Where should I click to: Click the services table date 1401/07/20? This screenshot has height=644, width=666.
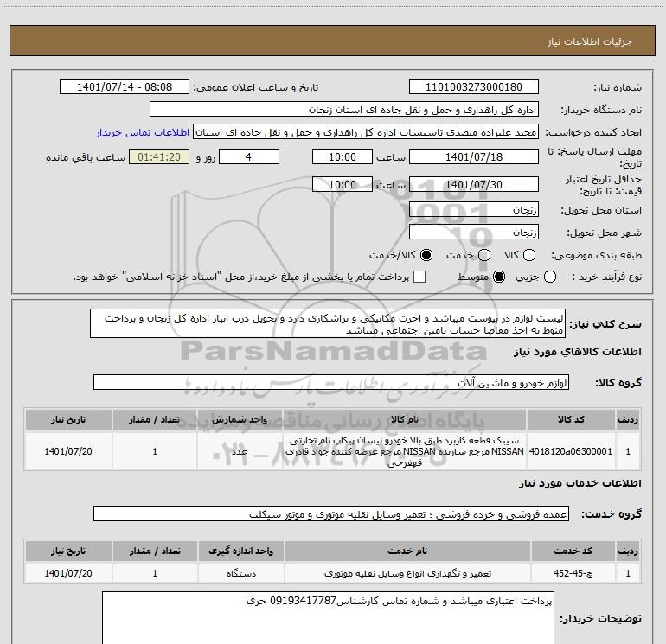point(68,573)
